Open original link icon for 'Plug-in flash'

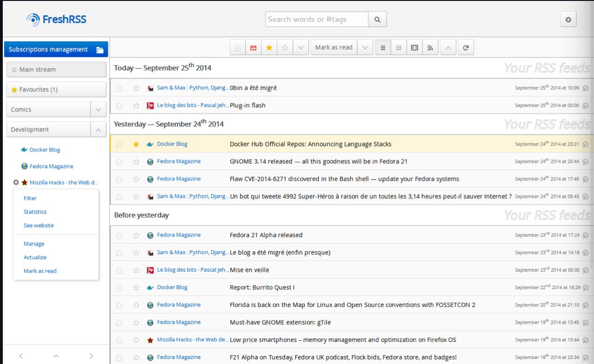click(586, 105)
